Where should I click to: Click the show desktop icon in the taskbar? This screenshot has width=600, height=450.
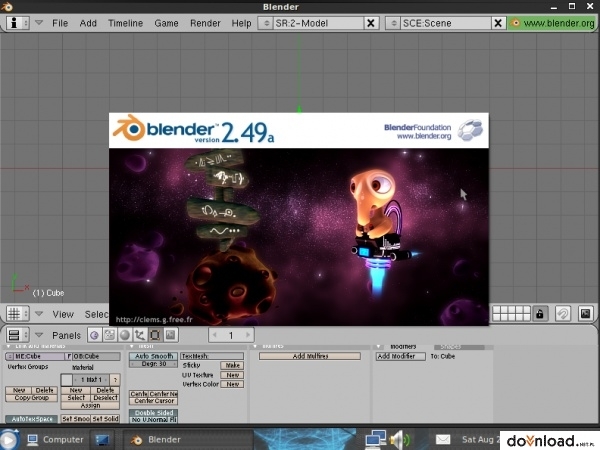coord(102,440)
